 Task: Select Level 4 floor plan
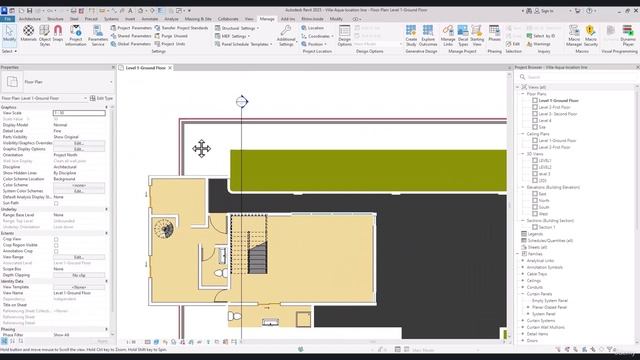(544, 121)
